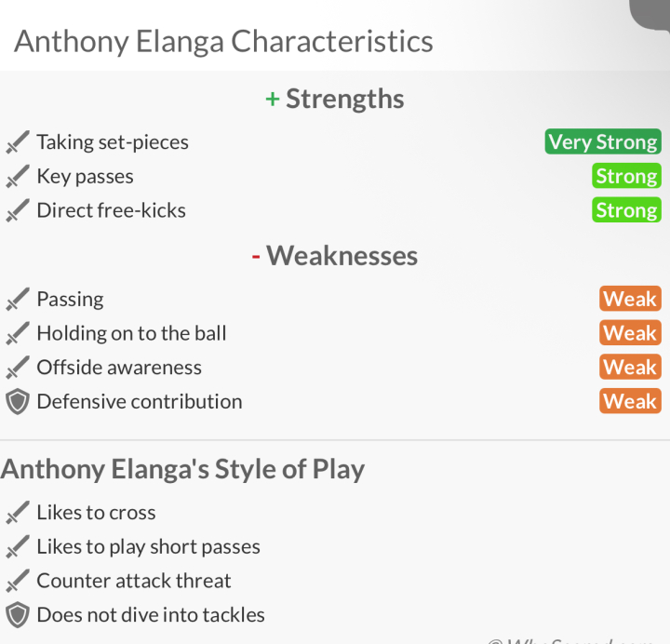This screenshot has height=644, width=670.
Task: Click the sword icon beside Key passes
Action: click(18, 176)
